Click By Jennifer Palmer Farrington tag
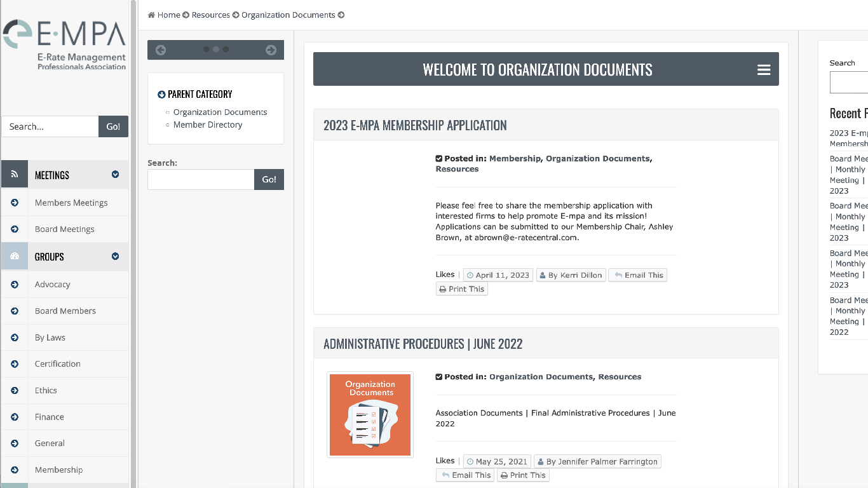Viewport: 868px width, 488px height. pyautogui.click(x=597, y=461)
